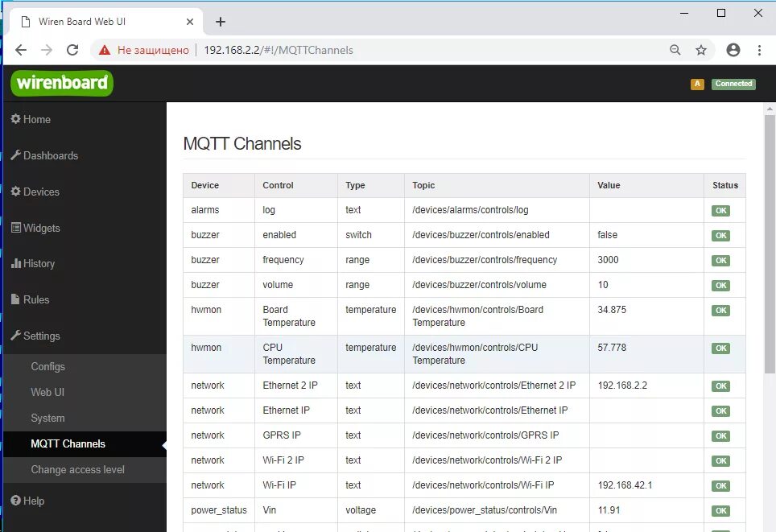
Task: Open Change access level
Action: pos(78,470)
